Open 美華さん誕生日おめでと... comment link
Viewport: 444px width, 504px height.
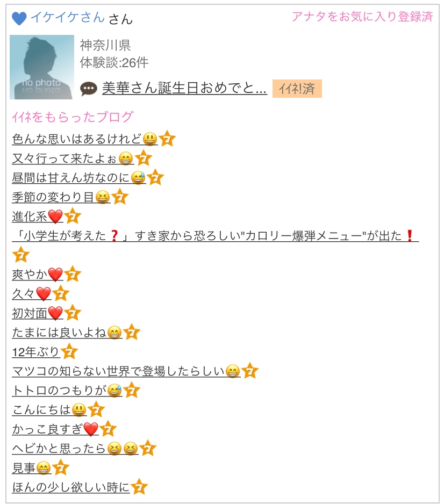pos(184,88)
